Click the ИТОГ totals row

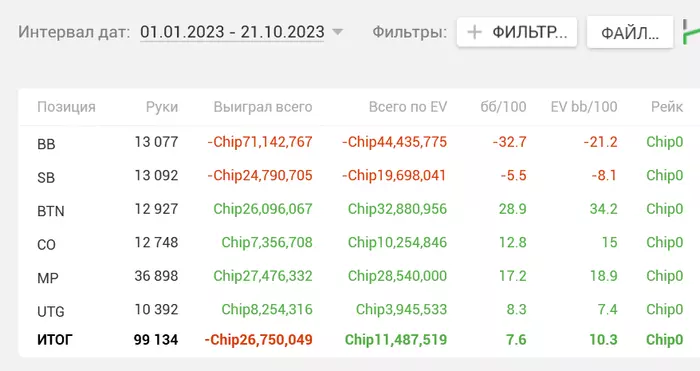coord(359,340)
